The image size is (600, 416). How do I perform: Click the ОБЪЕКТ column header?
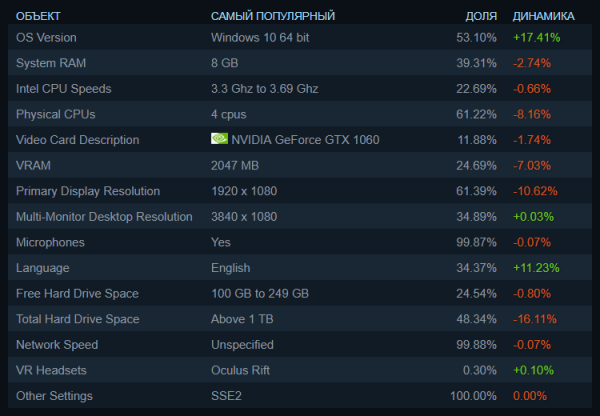pos(38,16)
